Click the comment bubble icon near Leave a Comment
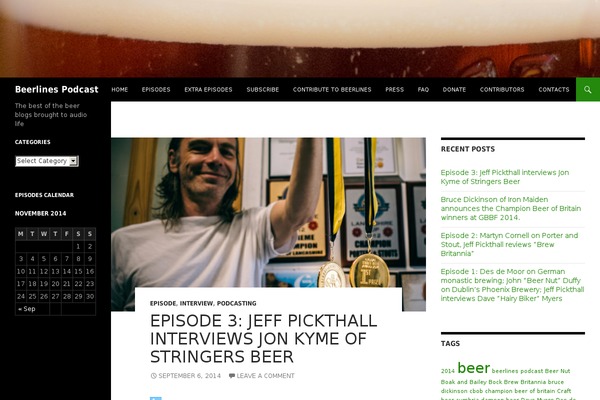The width and height of the screenshot is (600, 400). click(x=232, y=376)
